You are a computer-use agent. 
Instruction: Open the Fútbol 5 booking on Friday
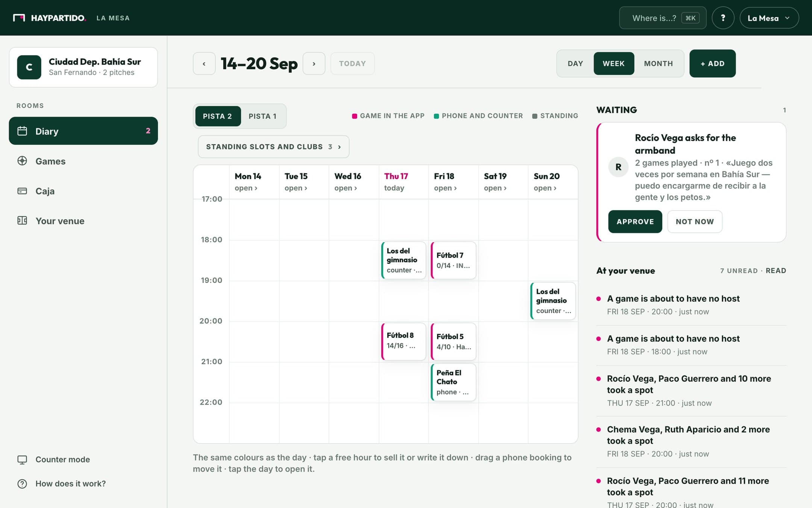[x=453, y=342]
